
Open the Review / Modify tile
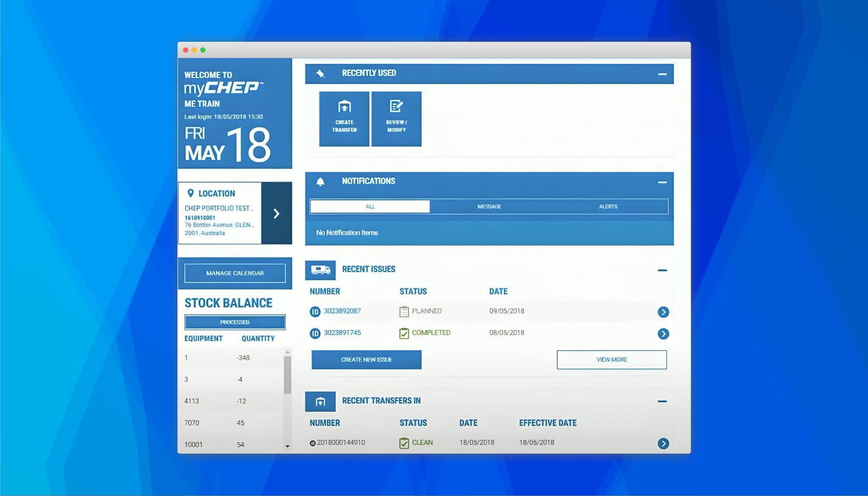point(397,119)
